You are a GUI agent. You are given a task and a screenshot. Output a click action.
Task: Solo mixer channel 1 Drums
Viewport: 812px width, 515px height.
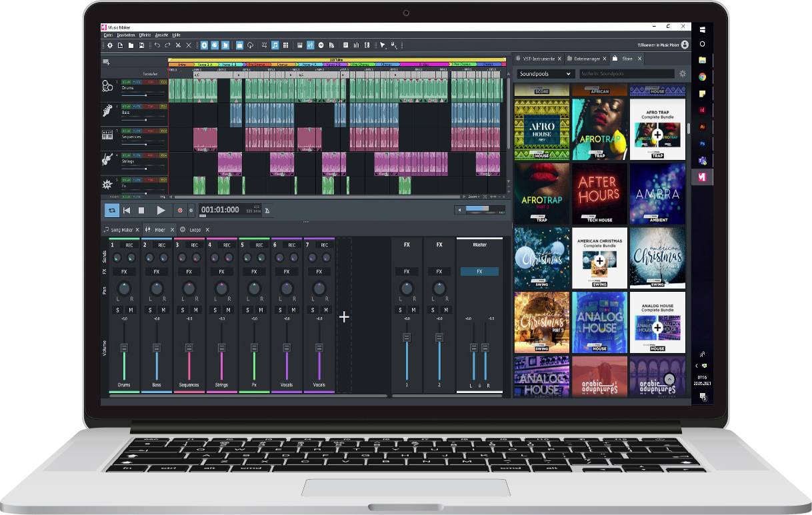click(x=117, y=310)
